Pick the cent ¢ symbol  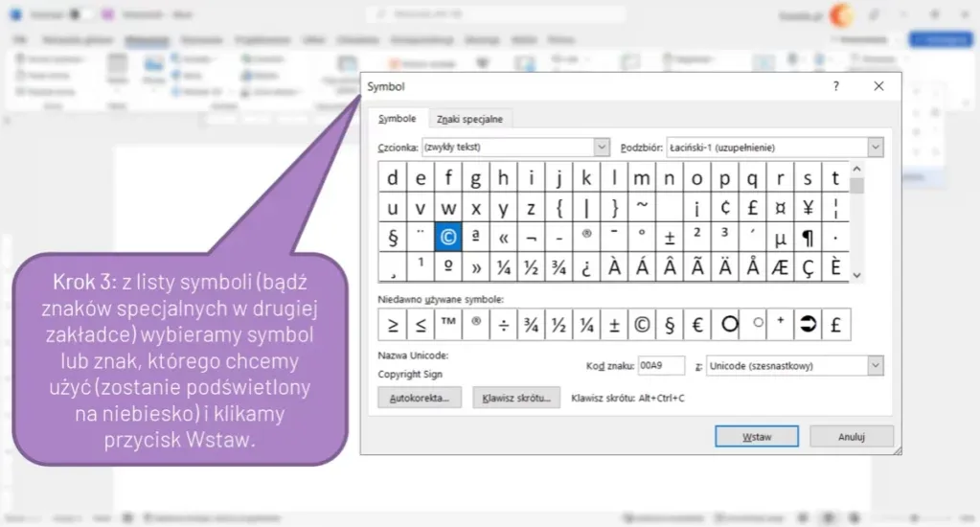click(x=724, y=207)
